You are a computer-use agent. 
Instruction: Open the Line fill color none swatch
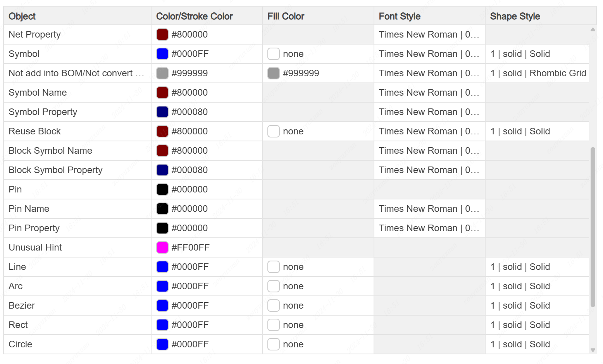click(x=274, y=267)
